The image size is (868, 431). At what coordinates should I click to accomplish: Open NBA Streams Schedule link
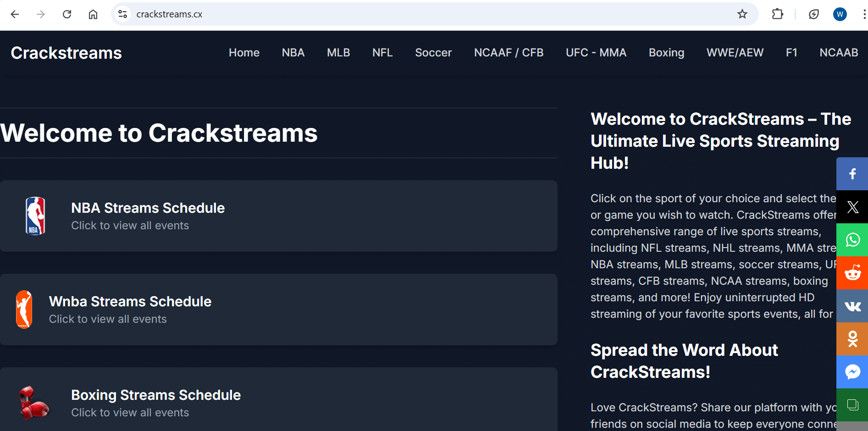point(148,208)
